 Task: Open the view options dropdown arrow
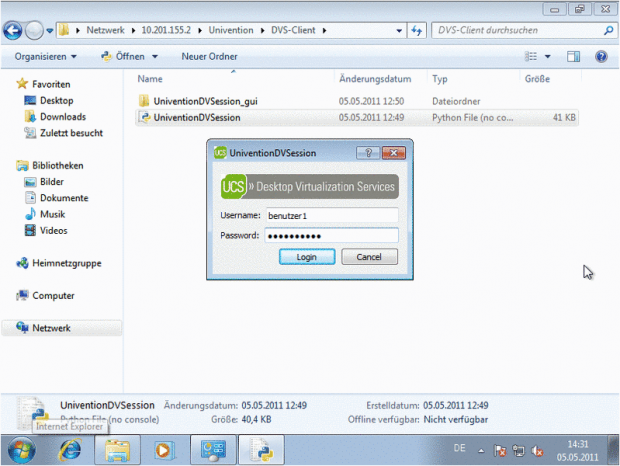[x=548, y=57]
